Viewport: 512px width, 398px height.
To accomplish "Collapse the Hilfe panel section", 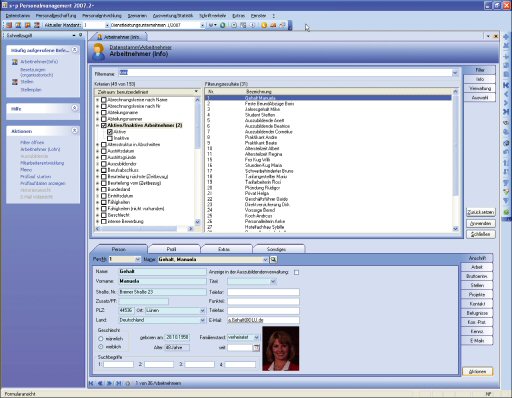I will pos(75,108).
